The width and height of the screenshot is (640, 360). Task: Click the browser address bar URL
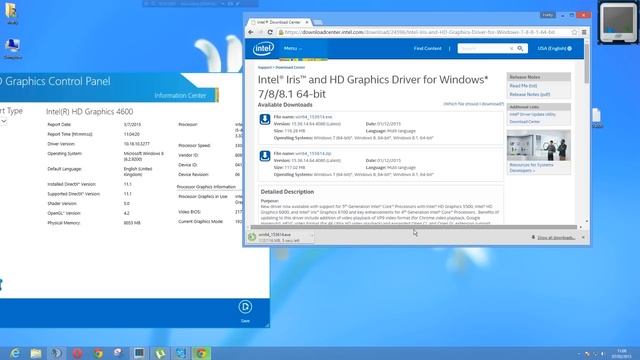tap(420, 32)
